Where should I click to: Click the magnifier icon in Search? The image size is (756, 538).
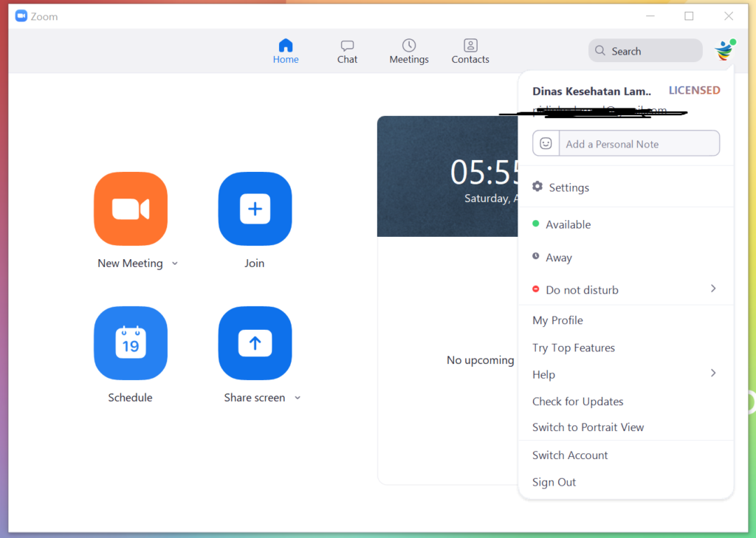click(x=599, y=51)
